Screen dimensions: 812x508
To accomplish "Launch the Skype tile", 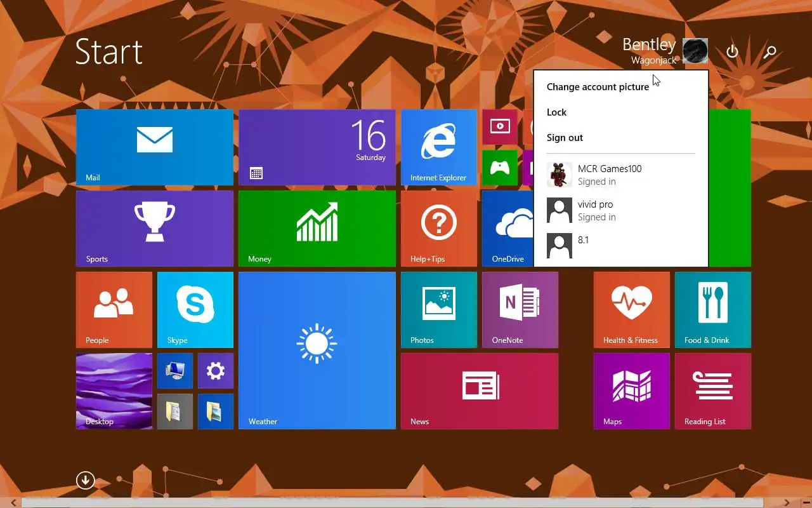I will coord(195,310).
